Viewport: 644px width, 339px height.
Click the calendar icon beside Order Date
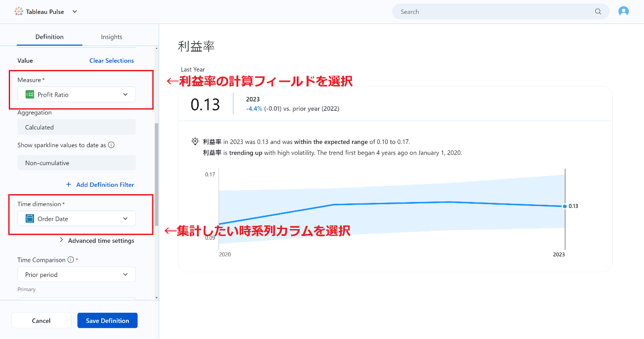point(29,218)
